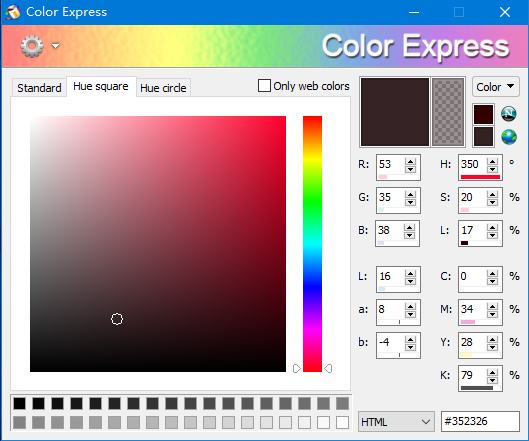This screenshot has width=529, height=441.
Task: Decrease Lab a value down arrow
Action: 410,314
